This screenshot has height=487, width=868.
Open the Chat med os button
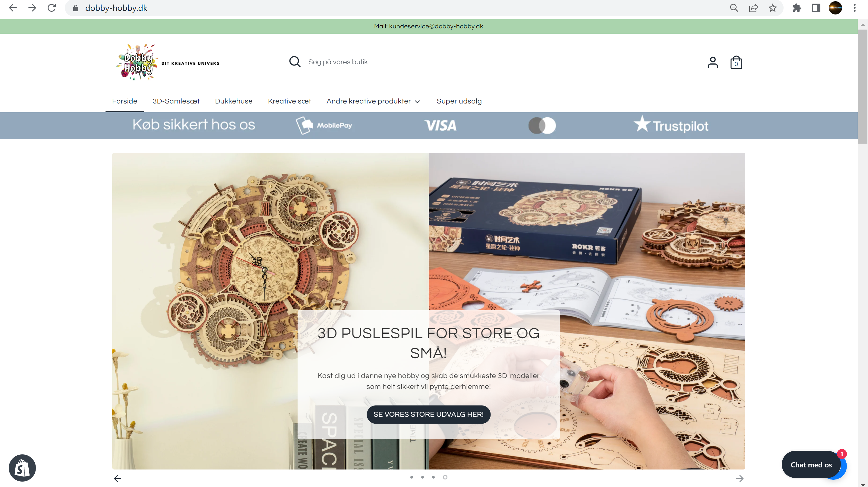click(x=811, y=465)
